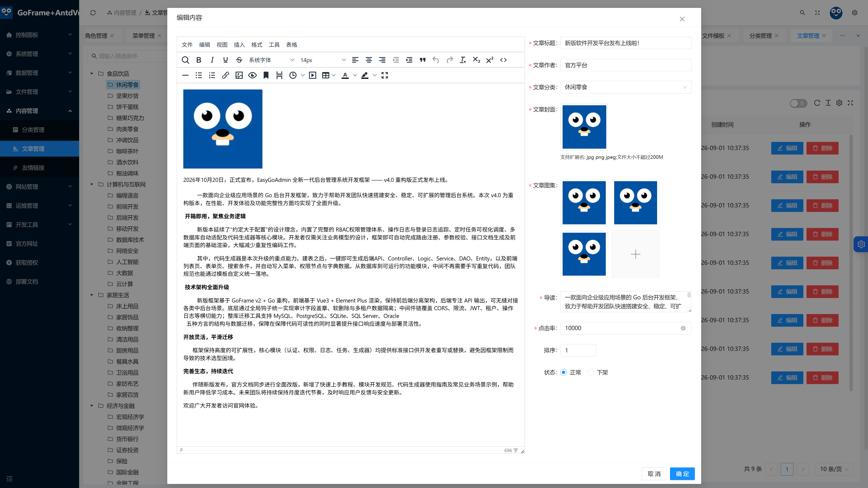Open the 格式 editor menu

click(257, 45)
